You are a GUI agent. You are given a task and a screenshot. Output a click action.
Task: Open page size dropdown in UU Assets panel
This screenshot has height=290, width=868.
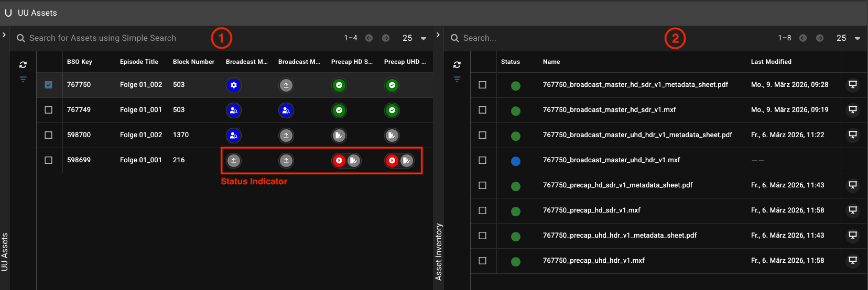[424, 38]
